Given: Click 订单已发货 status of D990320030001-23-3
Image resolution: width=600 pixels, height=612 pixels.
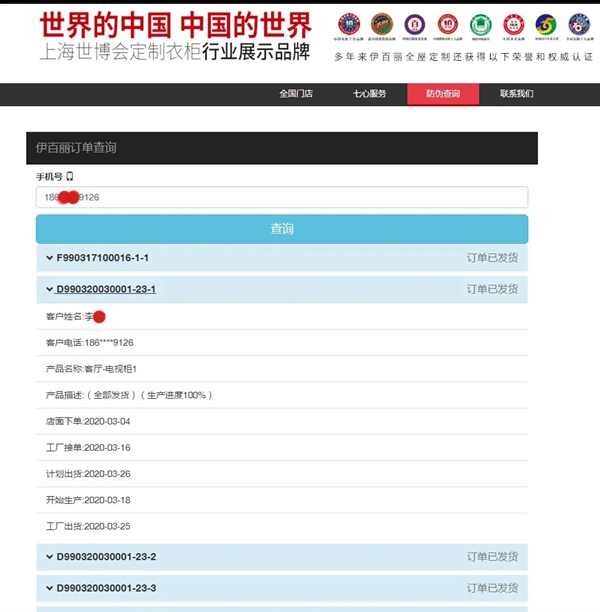Looking at the screenshot, I should pyautogui.click(x=492, y=588).
